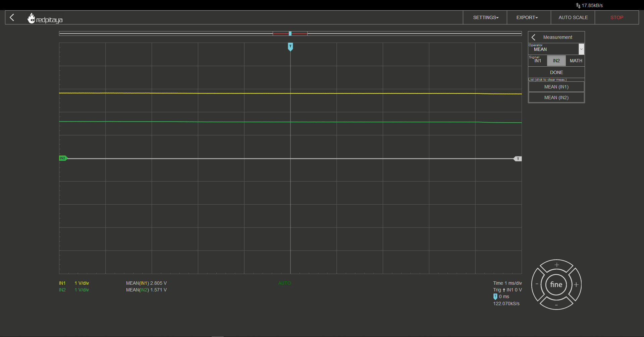The height and width of the screenshot is (337, 644).
Task: Click the right plus arrow on the fine dial
Action: point(576,285)
